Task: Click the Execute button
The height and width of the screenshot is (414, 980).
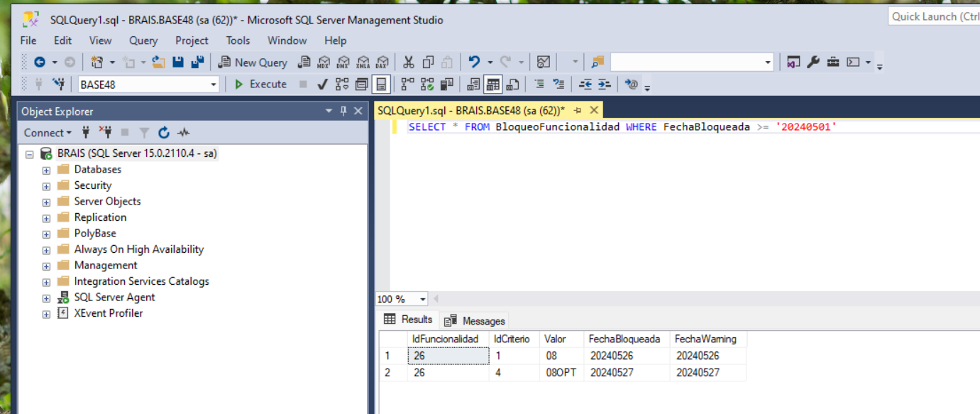Action: pos(260,84)
